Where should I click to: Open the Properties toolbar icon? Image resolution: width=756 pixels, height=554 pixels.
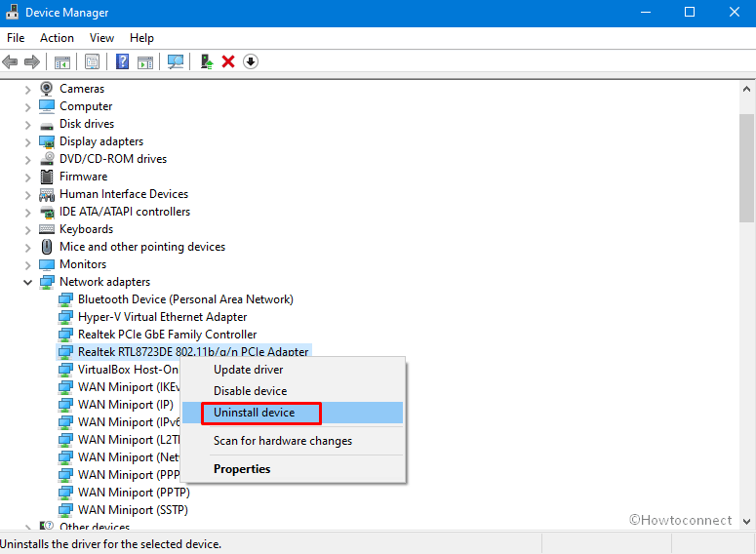[92, 61]
